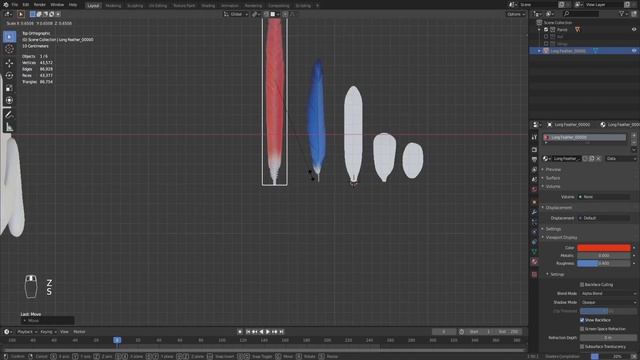The image size is (640, 360).
Task: Open the Particles properties tab
Action: [534, 222]
